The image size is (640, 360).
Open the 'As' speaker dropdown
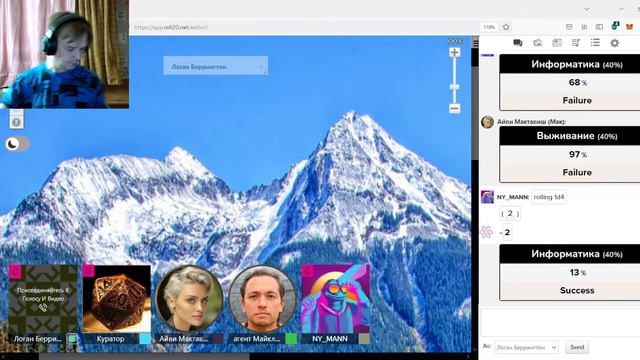click(x=526, y=347)
